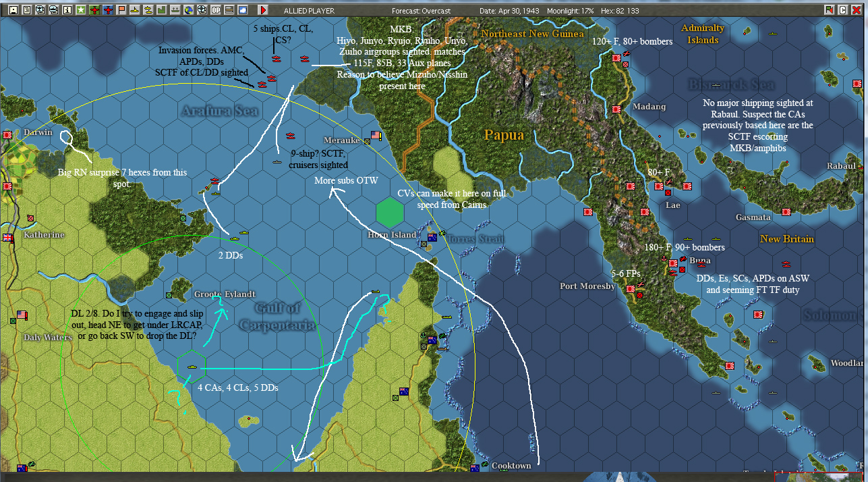This screenshot has width=868, height=482.
Task: Select the red plane on green background icon
Action: (x=94, y=10)
